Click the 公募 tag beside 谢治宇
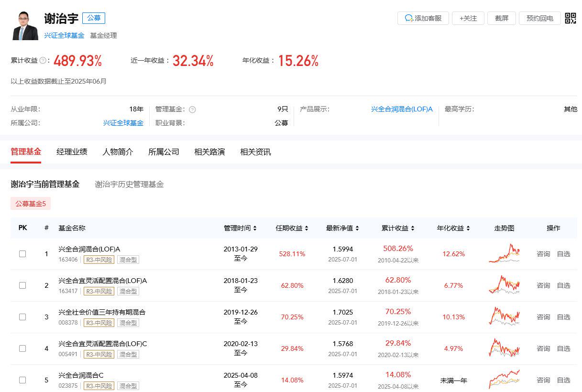 coord(94,18)
